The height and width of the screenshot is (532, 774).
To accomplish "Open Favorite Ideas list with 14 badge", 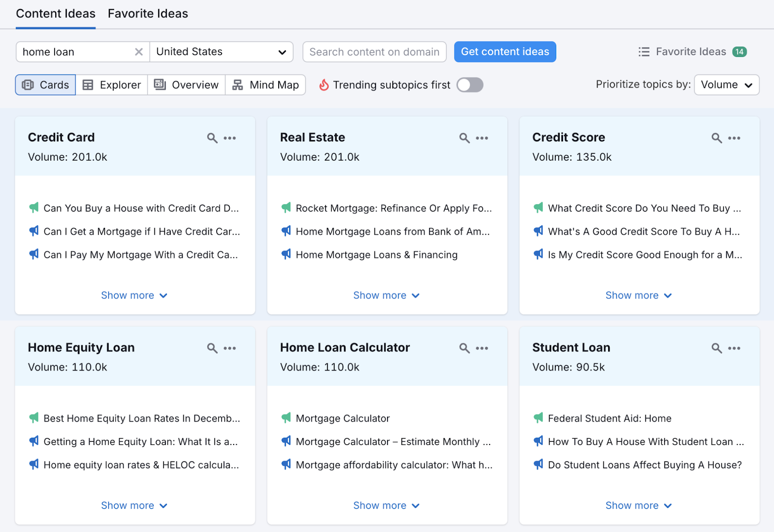I will 693,52.
